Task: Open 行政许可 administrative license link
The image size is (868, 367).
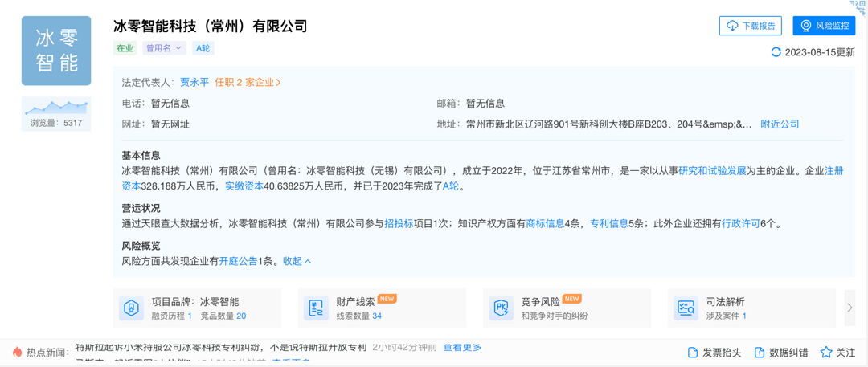Action: [x=741, y=224]
